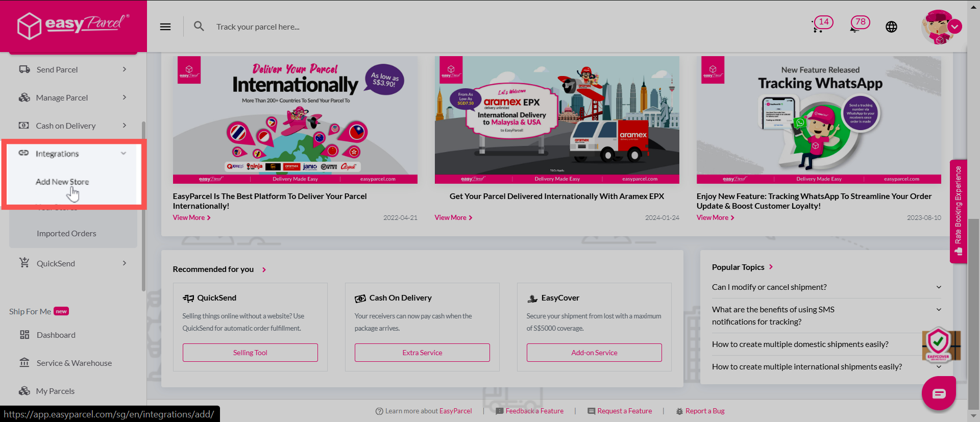Open the chat support bubble icon
This screenshot has height=422, width=980.
939,393
